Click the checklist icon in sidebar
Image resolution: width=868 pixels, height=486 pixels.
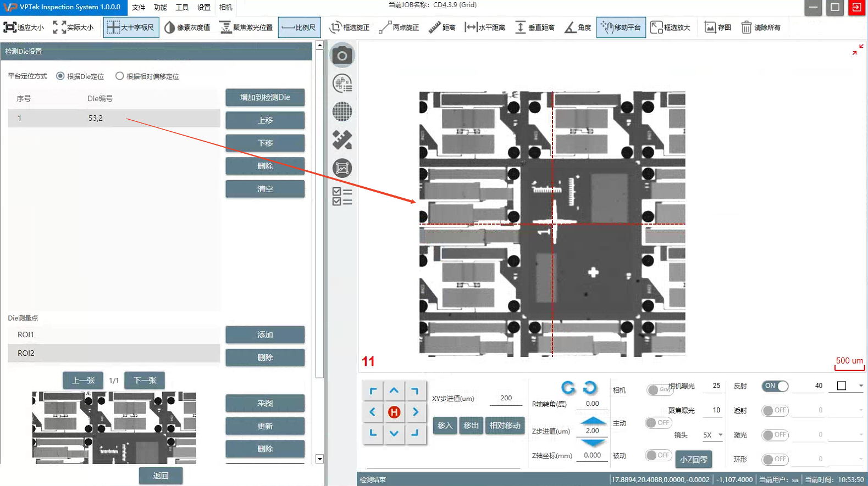342,196
